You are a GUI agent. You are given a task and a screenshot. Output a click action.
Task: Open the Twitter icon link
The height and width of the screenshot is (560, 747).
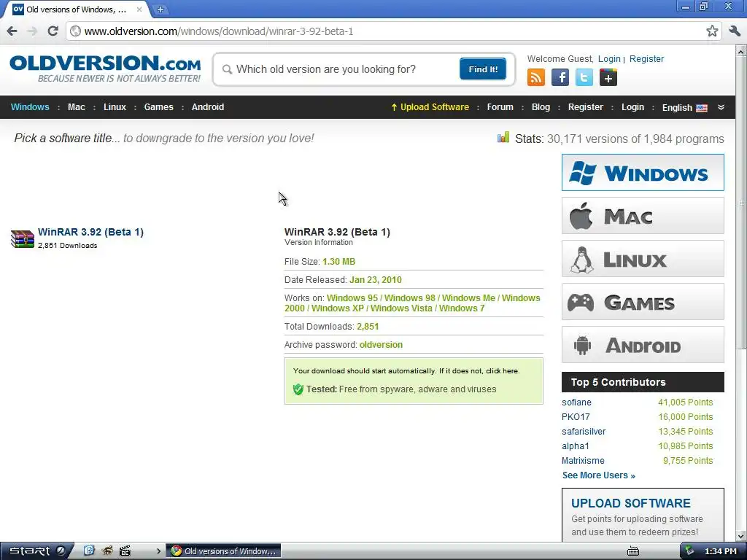[584, 77]
